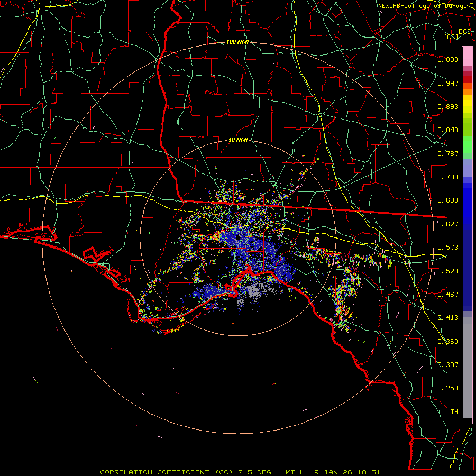The image size is (476, 476).
Task: Click the Correlation Coefficient KTLH caption text
Action: (x=240, y=472)
